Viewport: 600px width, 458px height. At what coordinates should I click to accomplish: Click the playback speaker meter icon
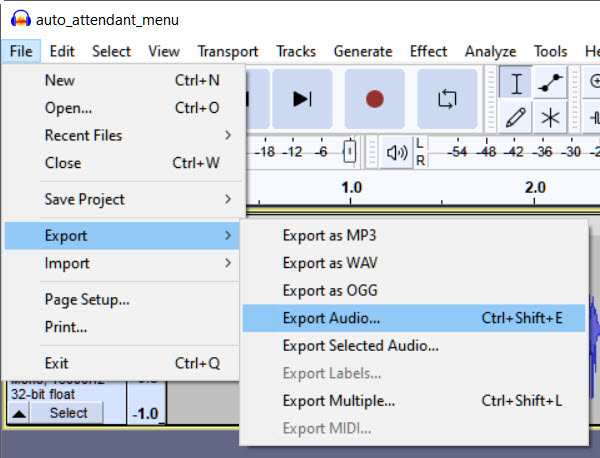click(x=397, y=153)
